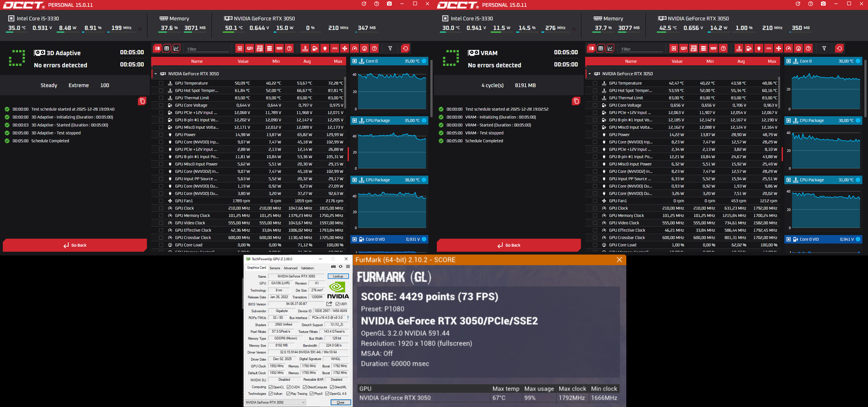Image resolution: width=868 pixels, height=407 pixels.
Task: Reset sensor statistics in VRAM OCCT window
Action: 839,48
